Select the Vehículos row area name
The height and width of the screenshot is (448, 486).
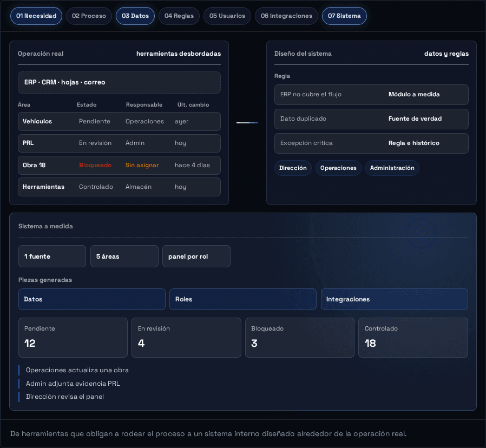tap(37, 121)
